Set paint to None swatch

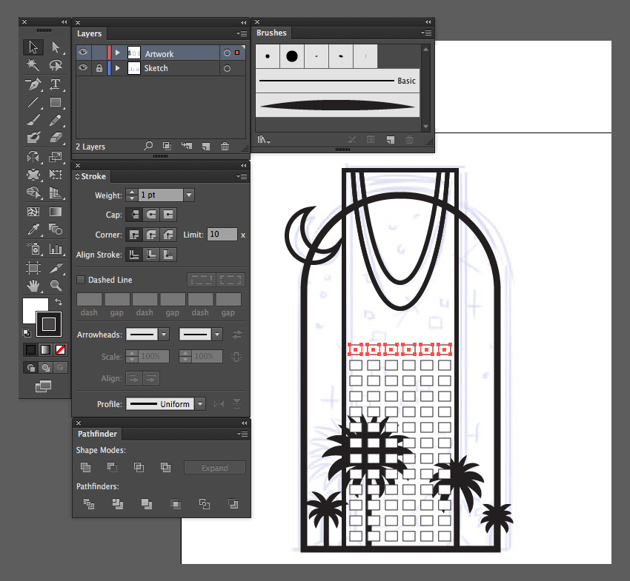click(x=60, y=350)
